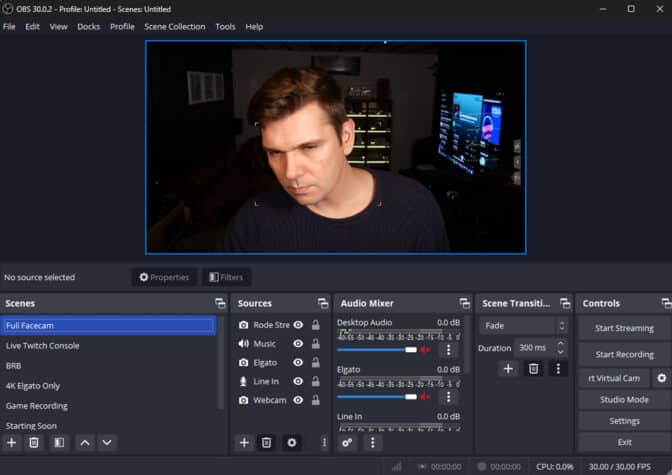672x475 pixels.
Task: Toggle visibility of the Webcam source
Action: [298, 400]
